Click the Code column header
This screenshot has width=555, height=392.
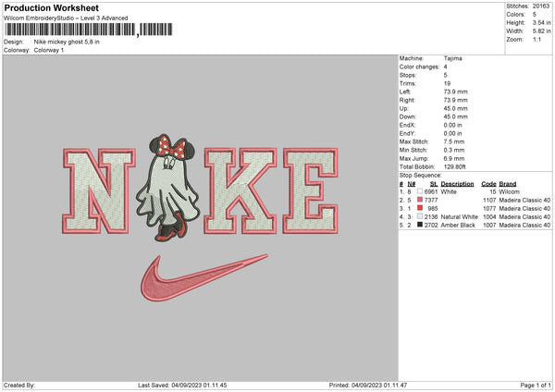click(x=488, y=184)
